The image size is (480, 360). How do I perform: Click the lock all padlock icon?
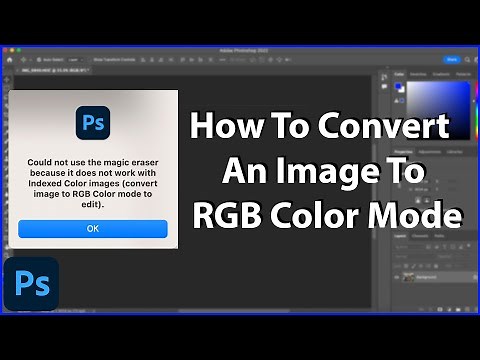pos(436,266)
